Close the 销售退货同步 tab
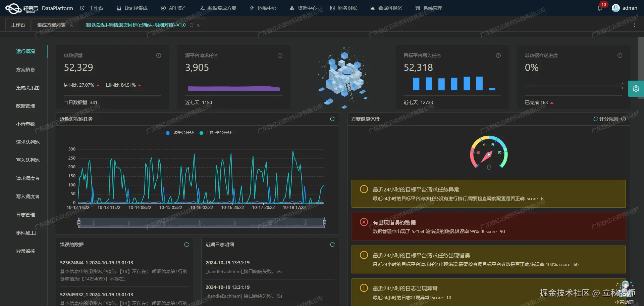The width and height of the screenshot is (644, 306). 198,25
